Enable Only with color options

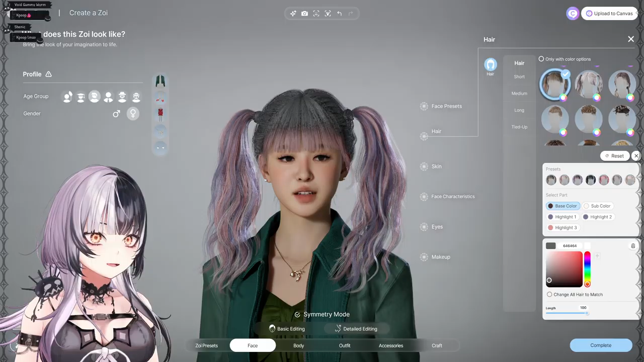tap(541, 59)
